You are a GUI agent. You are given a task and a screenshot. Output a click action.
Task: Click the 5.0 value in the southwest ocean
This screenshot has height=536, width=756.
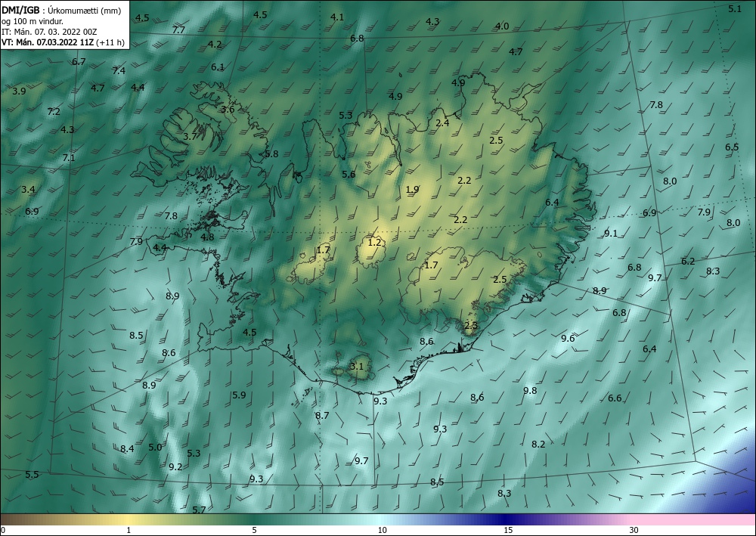point(155,448)
